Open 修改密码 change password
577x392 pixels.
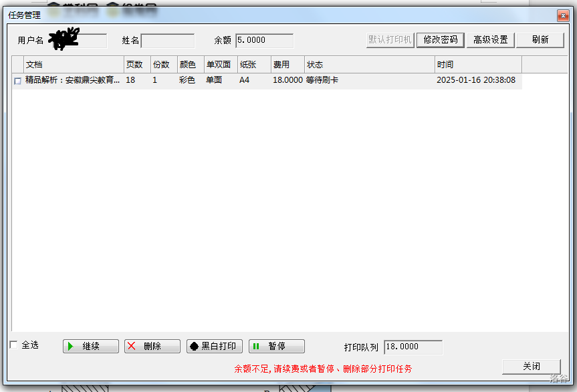(x=440, y=40)
